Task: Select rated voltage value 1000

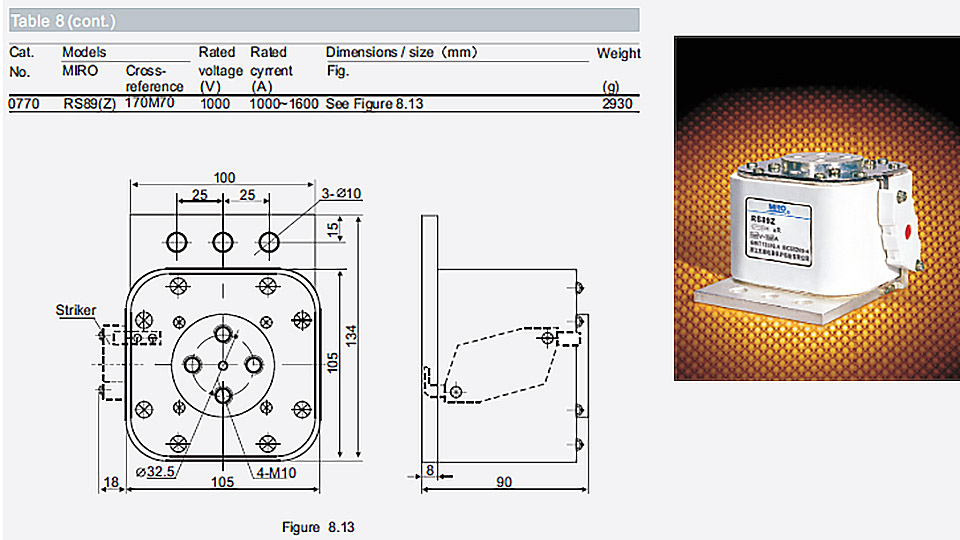Action: click(x=215, y=103)
